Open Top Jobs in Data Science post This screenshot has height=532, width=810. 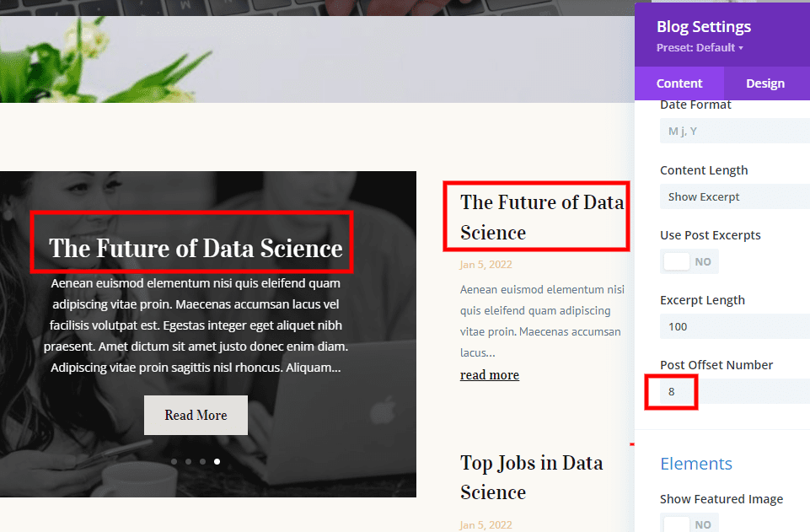click(x=531, y=477)
